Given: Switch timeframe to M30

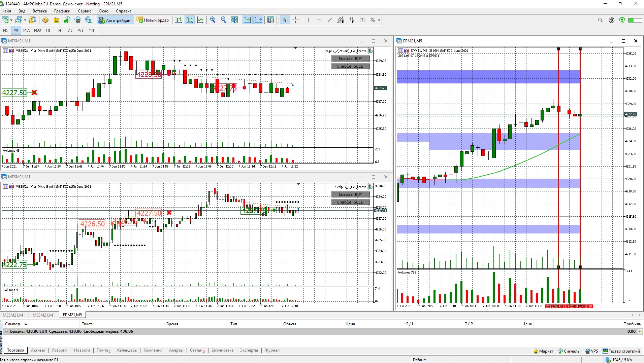Looking at the screenshot, I should pyautogui.click(x=37, y=30).
